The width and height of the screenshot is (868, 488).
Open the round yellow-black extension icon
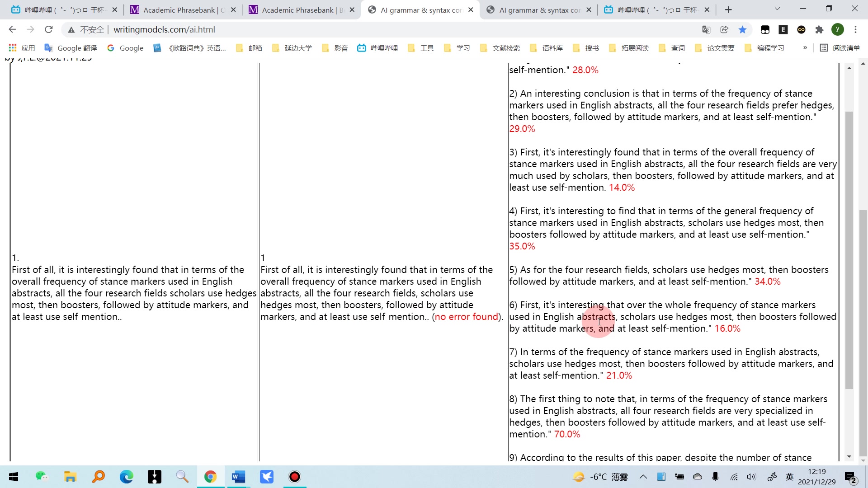801,29
